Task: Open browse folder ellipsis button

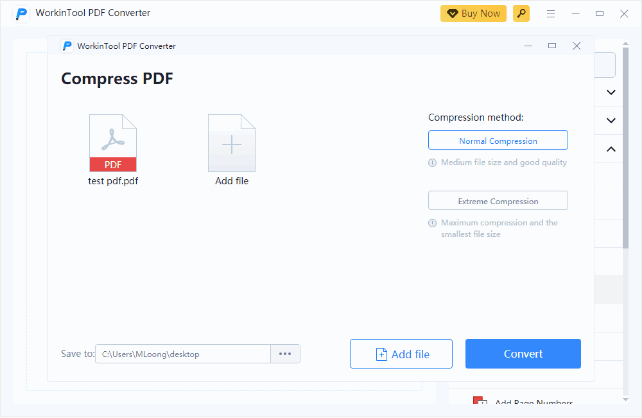Action: click(x=285, y=354)
